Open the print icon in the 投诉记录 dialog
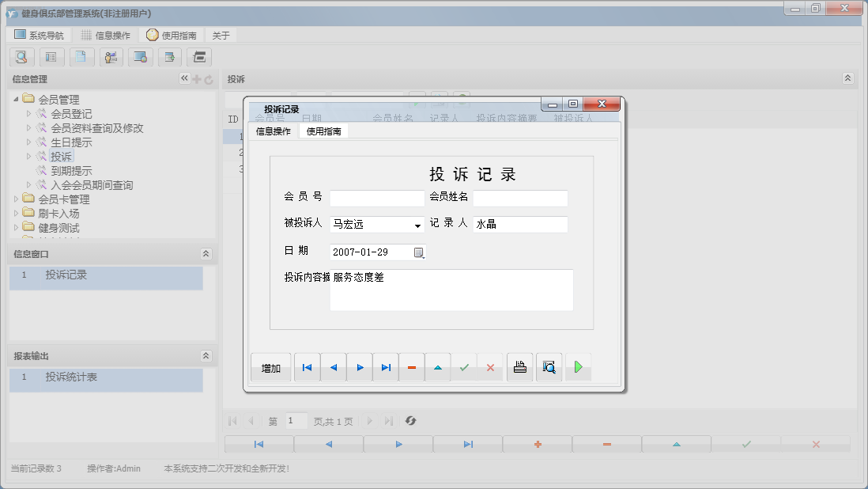 click(519, 367)
